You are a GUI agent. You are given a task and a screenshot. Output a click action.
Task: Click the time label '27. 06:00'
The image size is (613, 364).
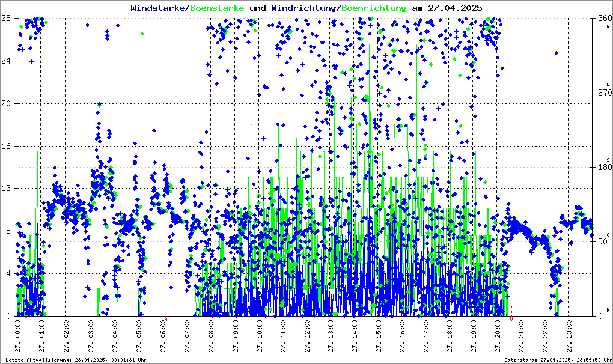pyautogui.click(x=162, y=336)
